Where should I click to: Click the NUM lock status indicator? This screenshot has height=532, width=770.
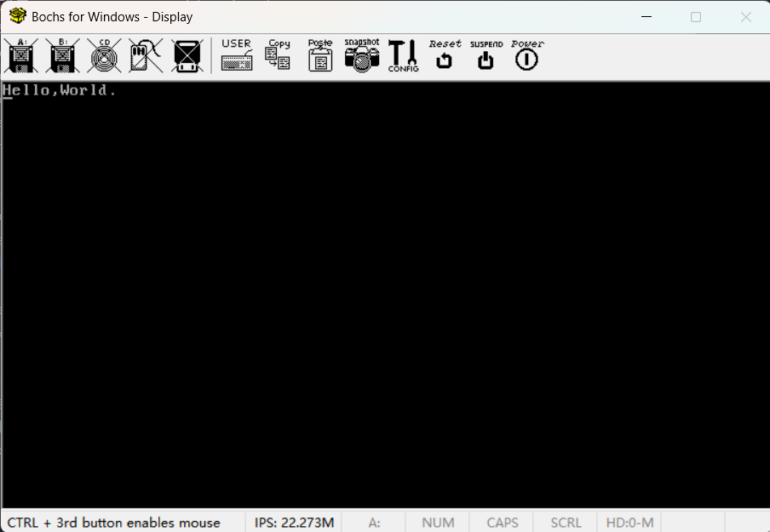(438, 523)
